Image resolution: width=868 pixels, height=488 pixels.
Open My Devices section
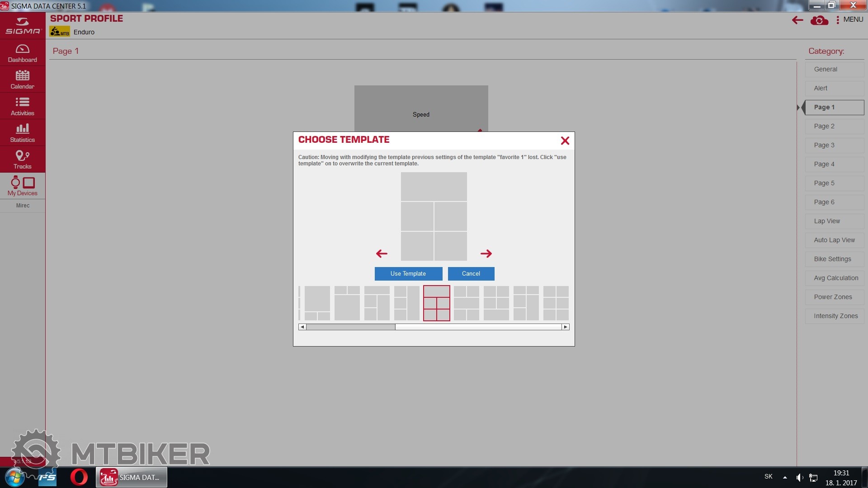[22, 186]
